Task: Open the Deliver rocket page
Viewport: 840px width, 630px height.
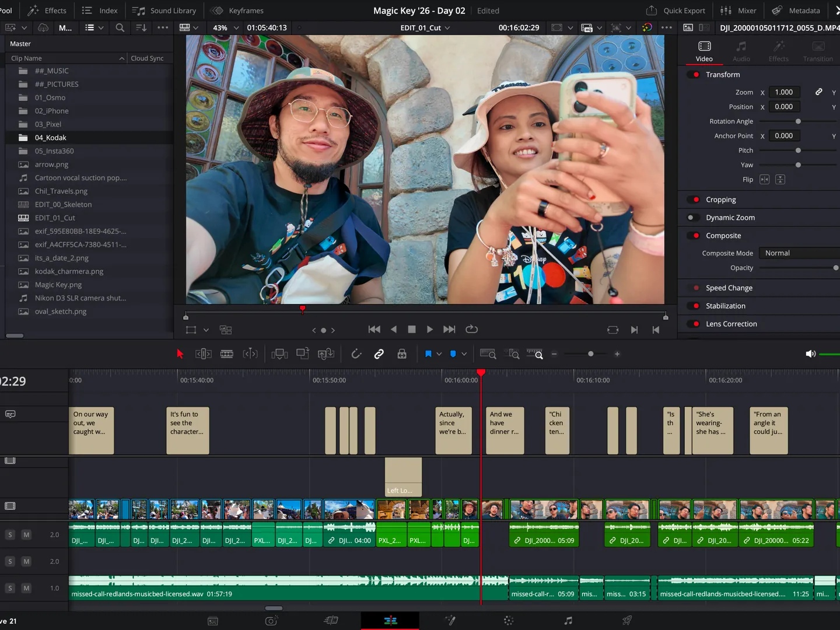Action: coord(627,621)
